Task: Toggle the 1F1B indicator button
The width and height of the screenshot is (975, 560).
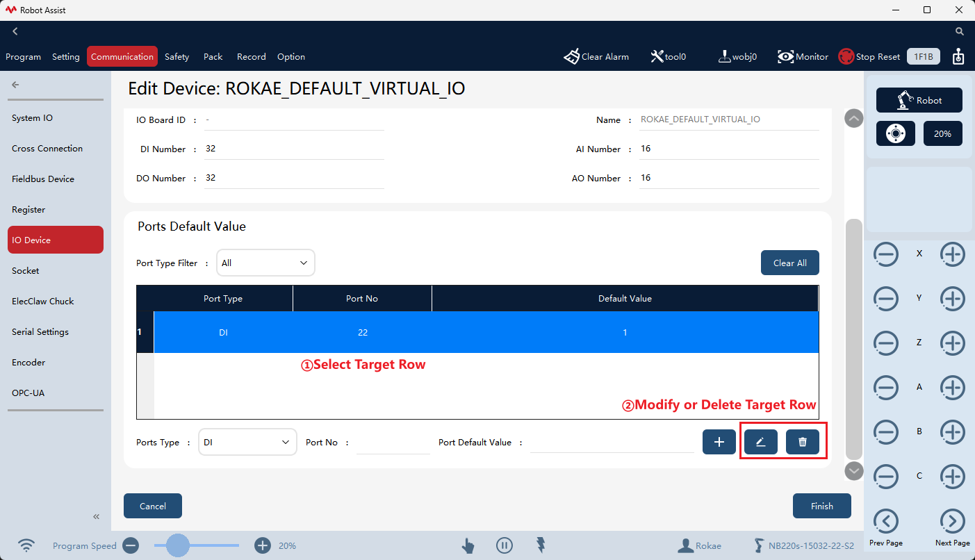Action: coord(923,57)
